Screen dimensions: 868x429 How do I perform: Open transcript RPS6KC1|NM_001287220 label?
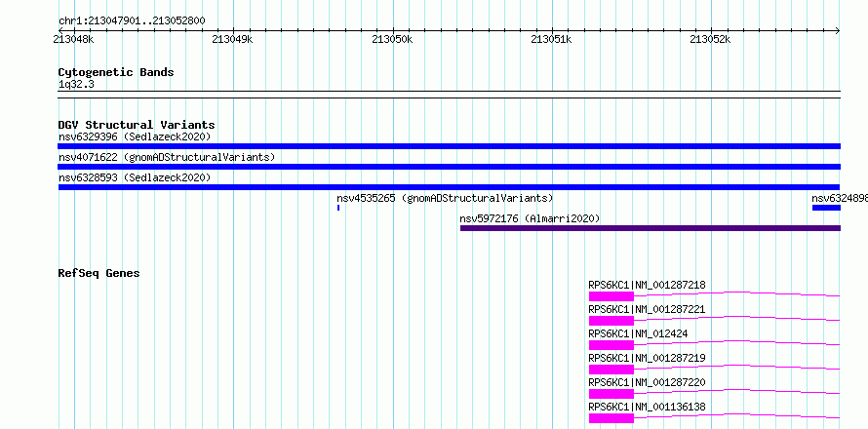click(647, 382)
